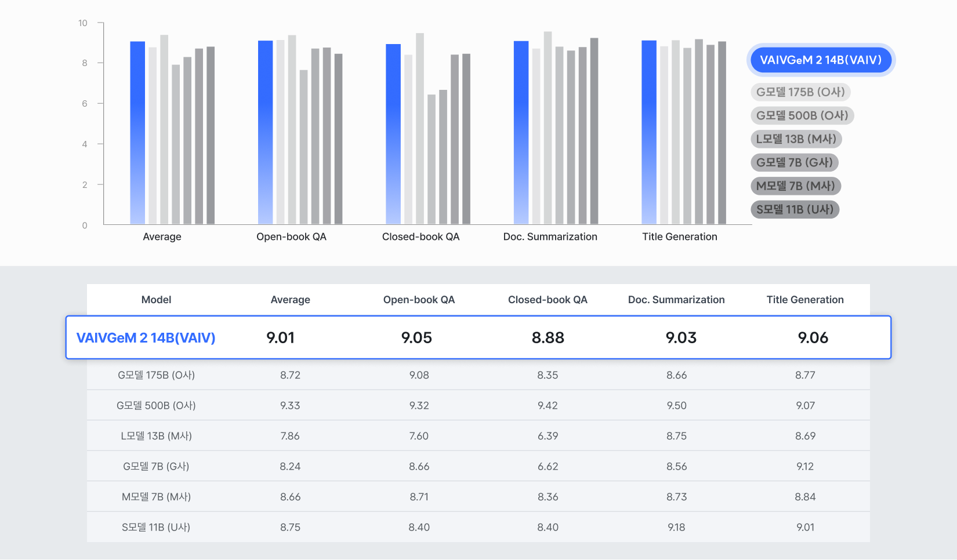The image size is (957, 560).
Task: Toggle the M모델 7B (M사) legend pill
Action: [x=796, y=186]
